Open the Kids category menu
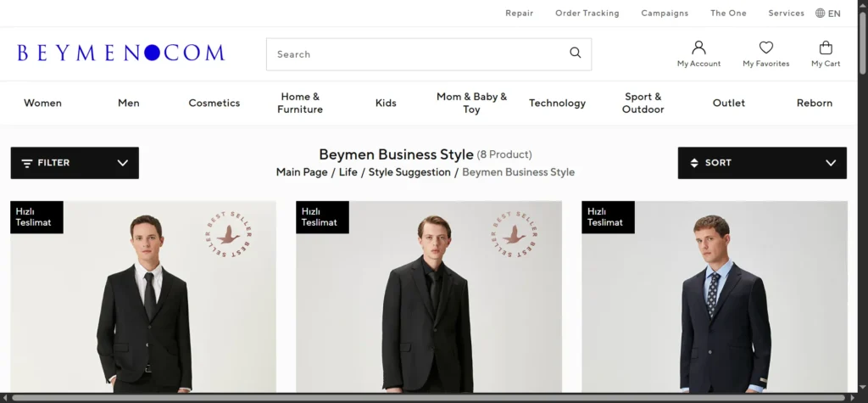Viewport: 868px width, 403px height. tap(386, 104)
